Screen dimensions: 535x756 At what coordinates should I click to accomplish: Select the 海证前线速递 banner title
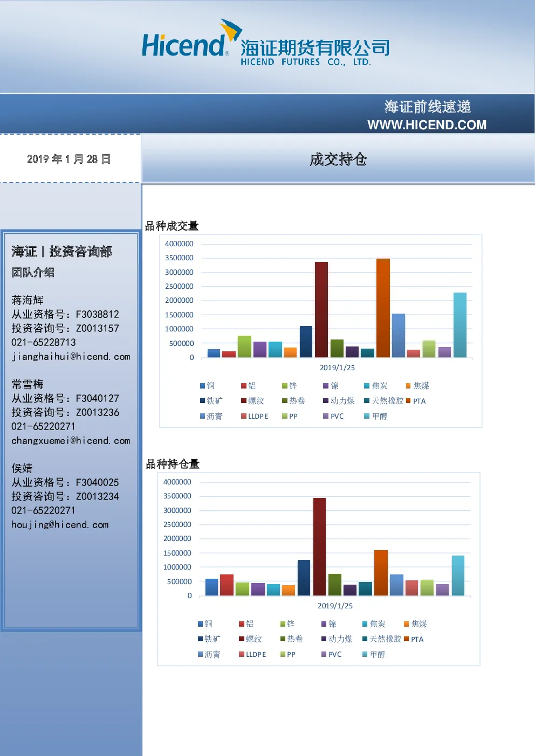[x=428, y=107]
